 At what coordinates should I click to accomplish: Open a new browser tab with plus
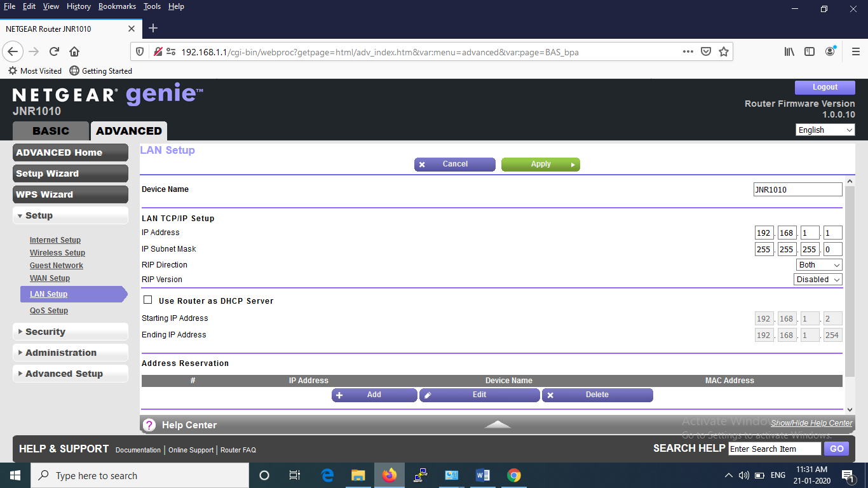point(153,28)
